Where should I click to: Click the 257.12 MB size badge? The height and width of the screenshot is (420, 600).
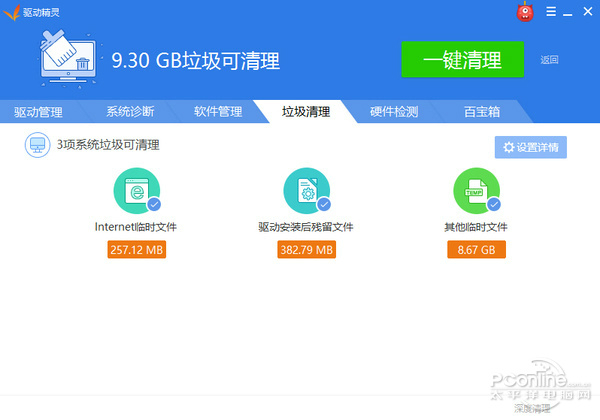click(x=137, y=250)
